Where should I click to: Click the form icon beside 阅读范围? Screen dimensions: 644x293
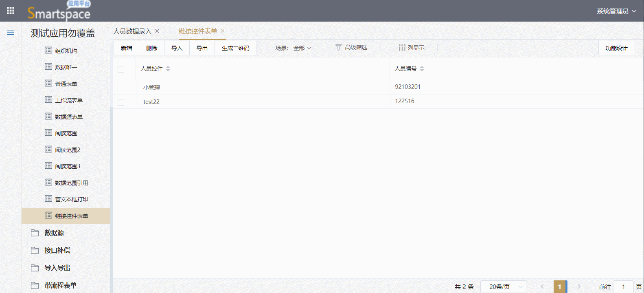point(48,133)
